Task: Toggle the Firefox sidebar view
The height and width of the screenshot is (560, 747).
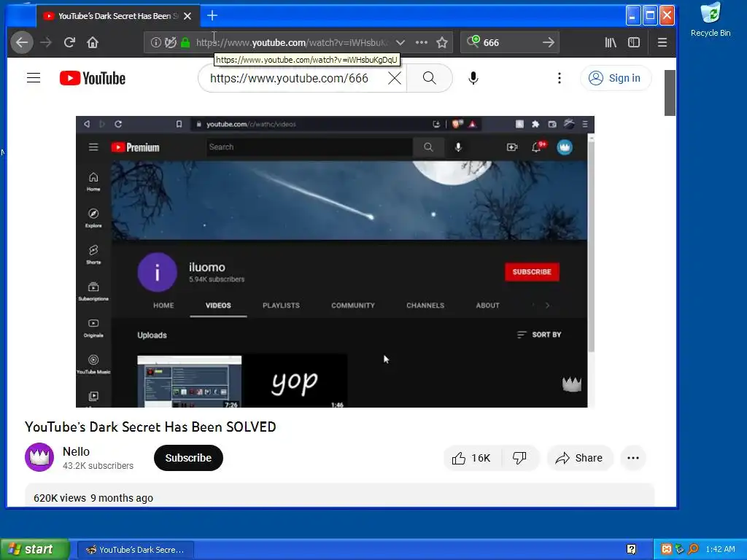Action: [x=634, y=42]
